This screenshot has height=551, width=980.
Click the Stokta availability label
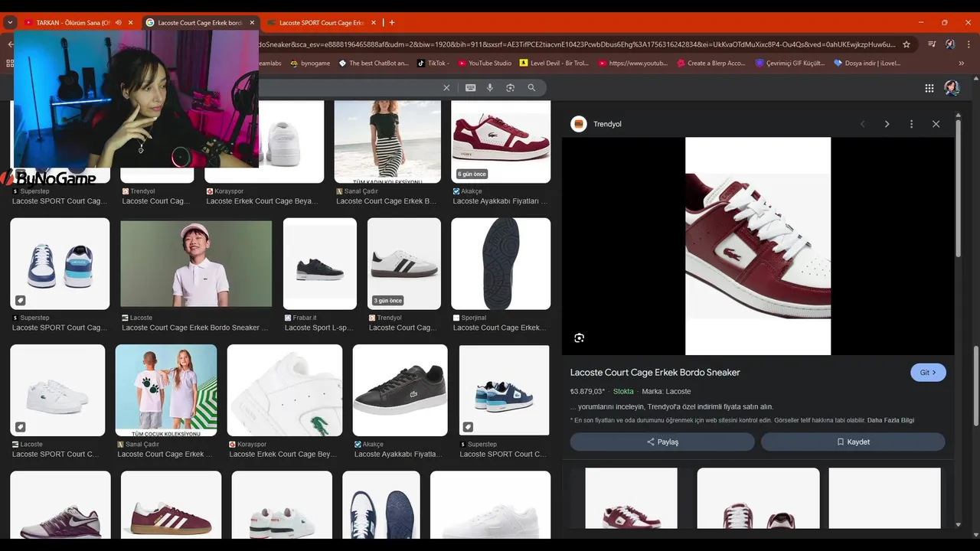pos(623,392)
